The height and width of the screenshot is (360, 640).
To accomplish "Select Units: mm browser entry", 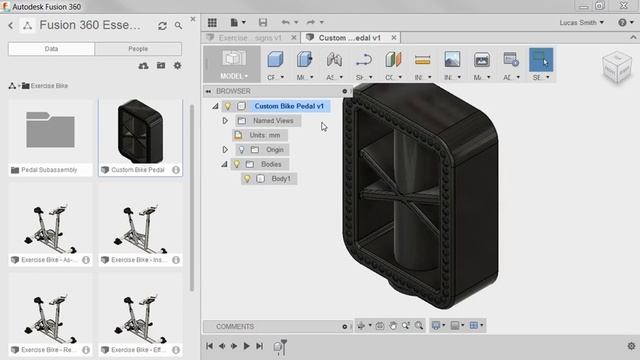I will 265,135.
